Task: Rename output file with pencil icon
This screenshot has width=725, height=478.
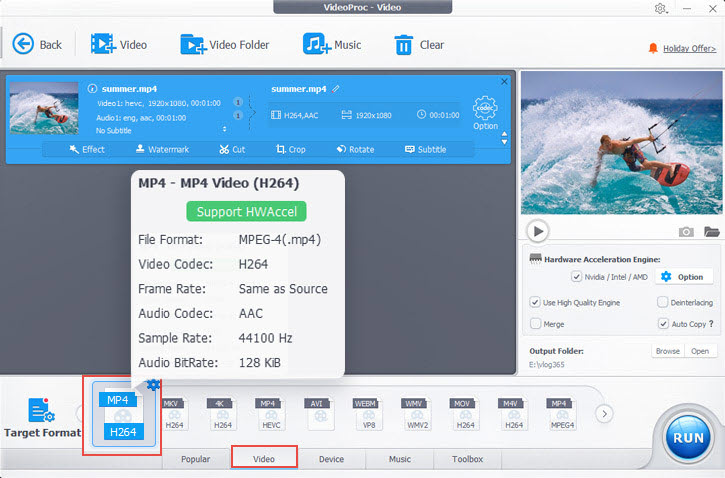Action: coord(336,88)
